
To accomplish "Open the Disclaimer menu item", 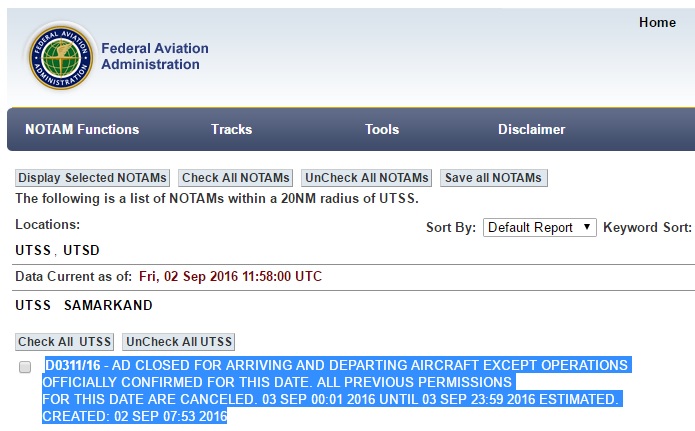I will [x=531, y=129].
